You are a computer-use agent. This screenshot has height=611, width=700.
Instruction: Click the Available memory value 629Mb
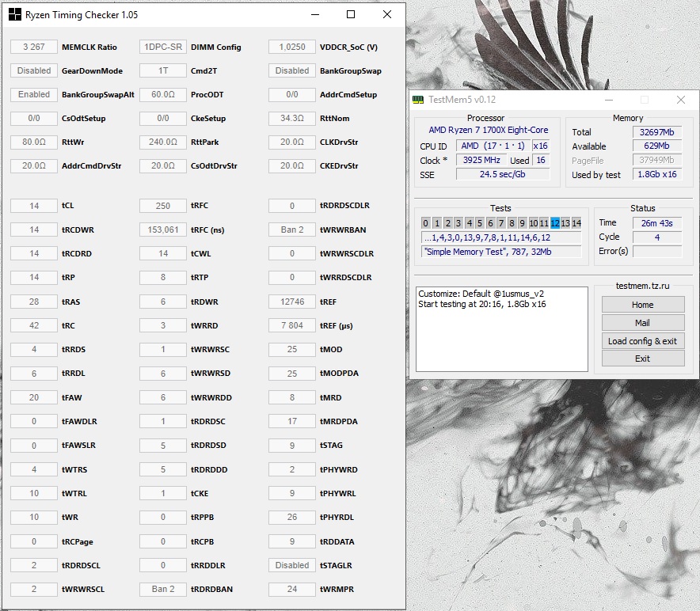[x=657, y=146]
